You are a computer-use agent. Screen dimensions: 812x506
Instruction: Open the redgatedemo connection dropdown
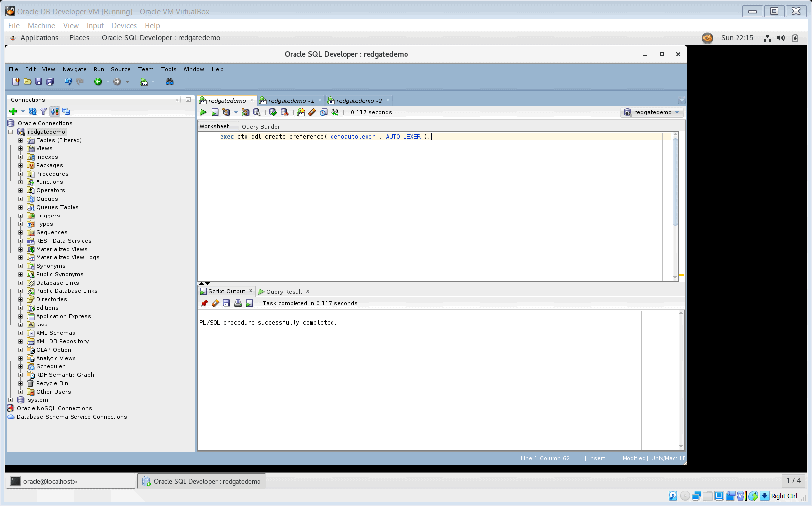651,112
